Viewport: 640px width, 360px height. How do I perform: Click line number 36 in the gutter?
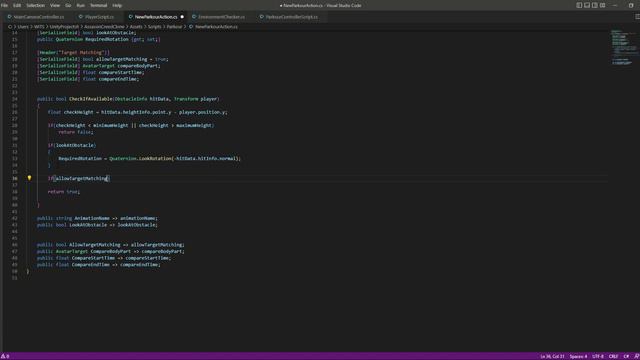click(15, 178)
